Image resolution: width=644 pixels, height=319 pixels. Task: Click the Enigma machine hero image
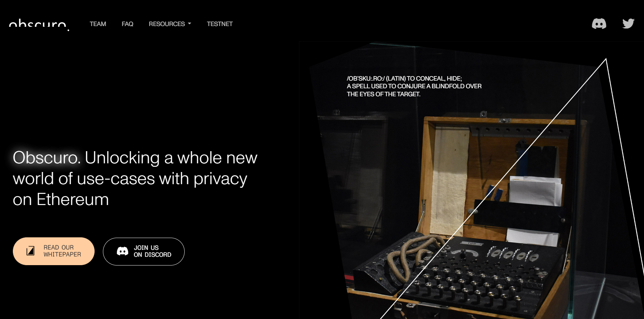(472, 180)
